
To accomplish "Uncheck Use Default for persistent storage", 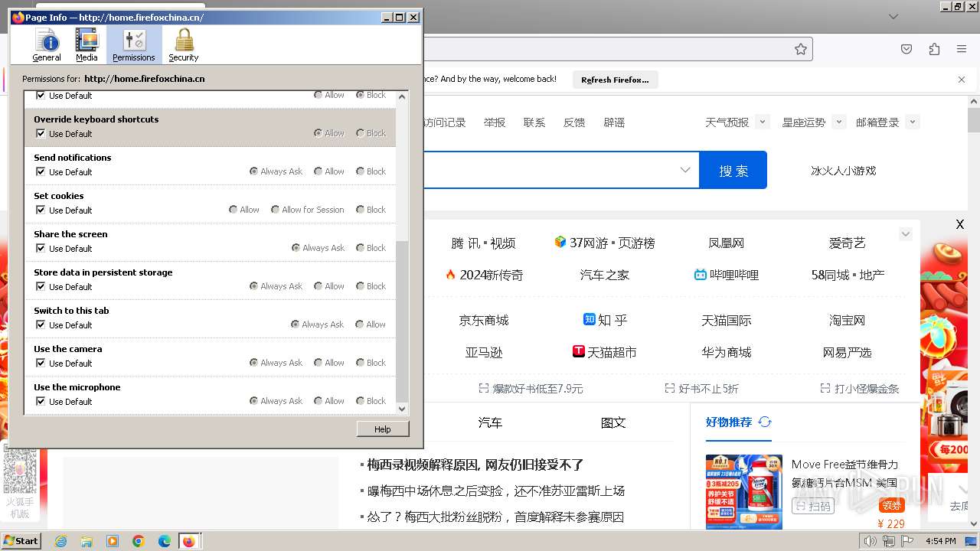I will point(41,286).
